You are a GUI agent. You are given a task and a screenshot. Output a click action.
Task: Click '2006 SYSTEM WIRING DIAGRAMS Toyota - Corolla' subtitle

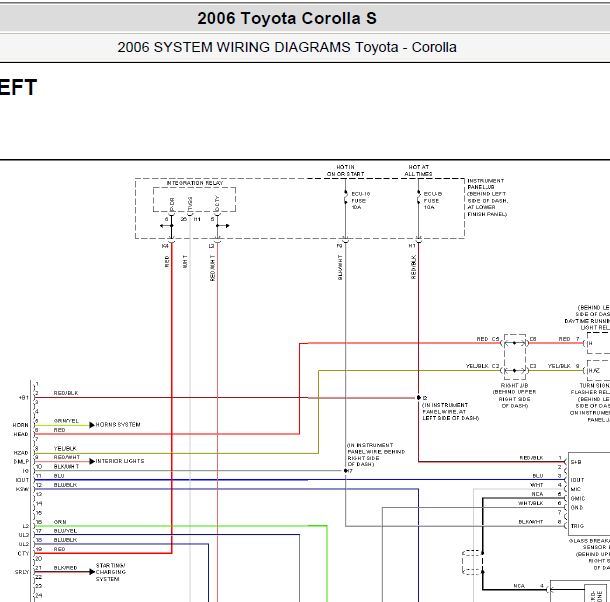click(287, 47)
